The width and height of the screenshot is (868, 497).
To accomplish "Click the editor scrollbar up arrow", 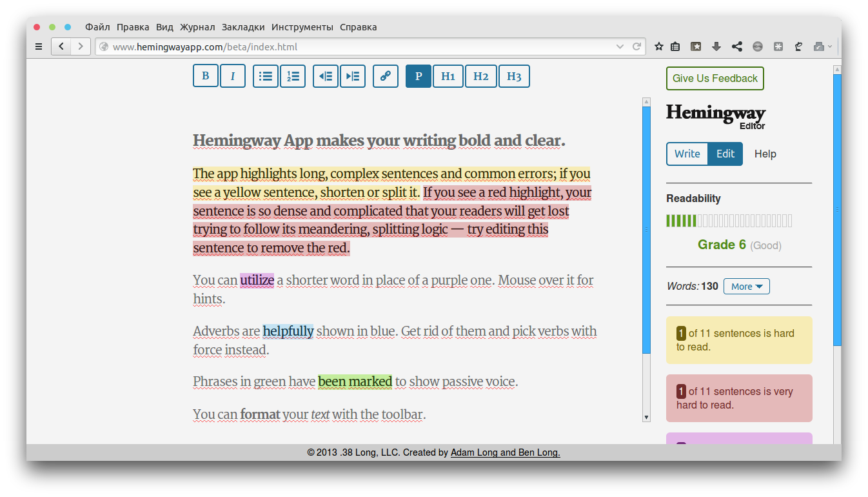I will point(647,102).
